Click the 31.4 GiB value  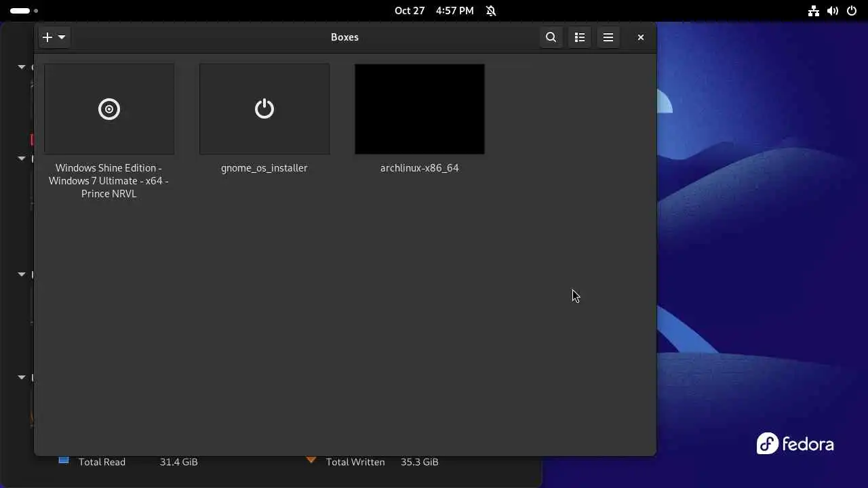(x=179, y=462)
